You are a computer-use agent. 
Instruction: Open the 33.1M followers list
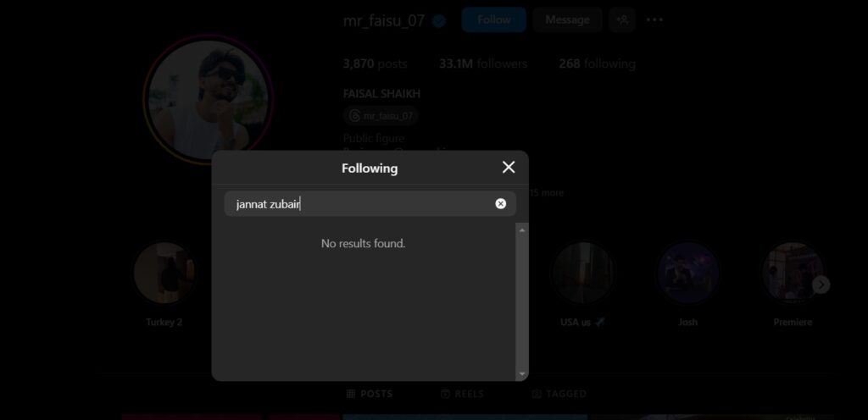tap(483, 64)
